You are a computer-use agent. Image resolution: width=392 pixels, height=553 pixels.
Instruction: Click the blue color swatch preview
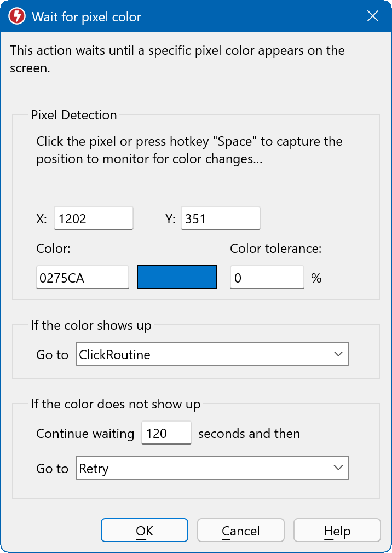pos(177,278)
